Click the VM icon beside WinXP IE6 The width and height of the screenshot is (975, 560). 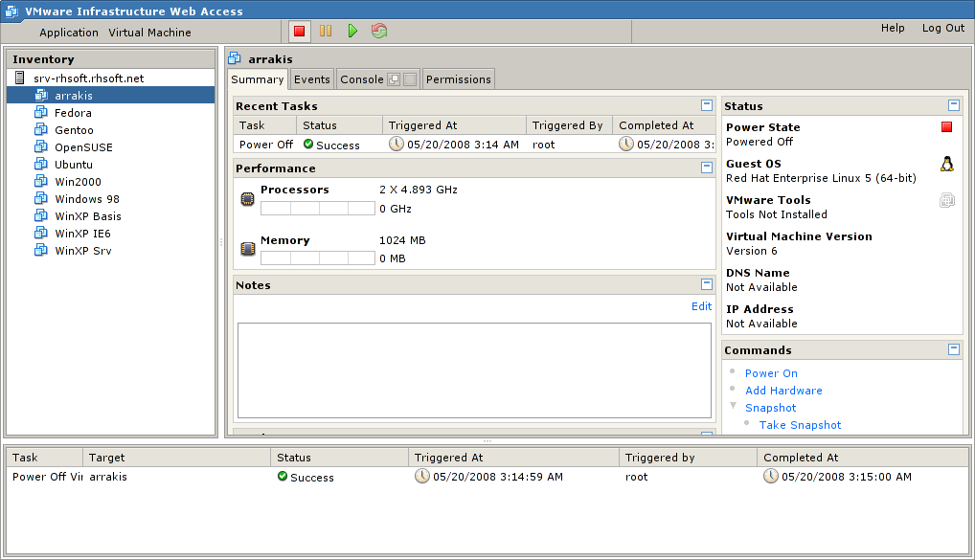click(x=41, y=233)
